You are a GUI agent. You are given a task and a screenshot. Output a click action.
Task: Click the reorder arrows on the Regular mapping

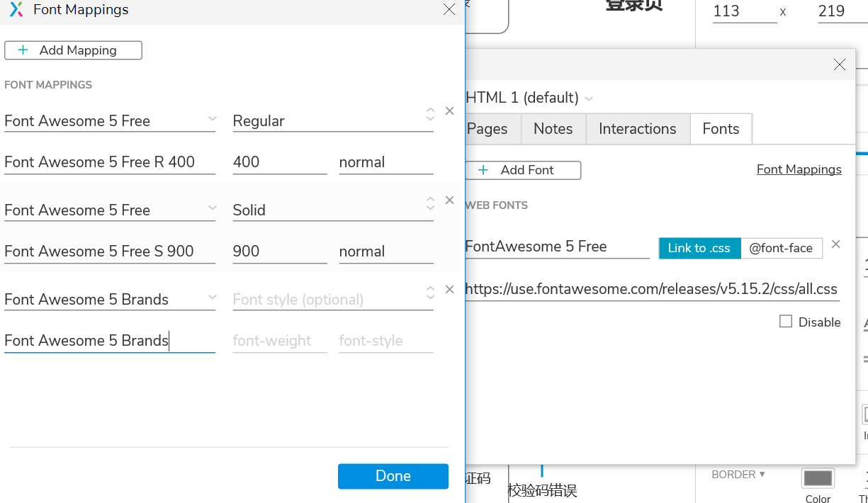coord(430,114)
